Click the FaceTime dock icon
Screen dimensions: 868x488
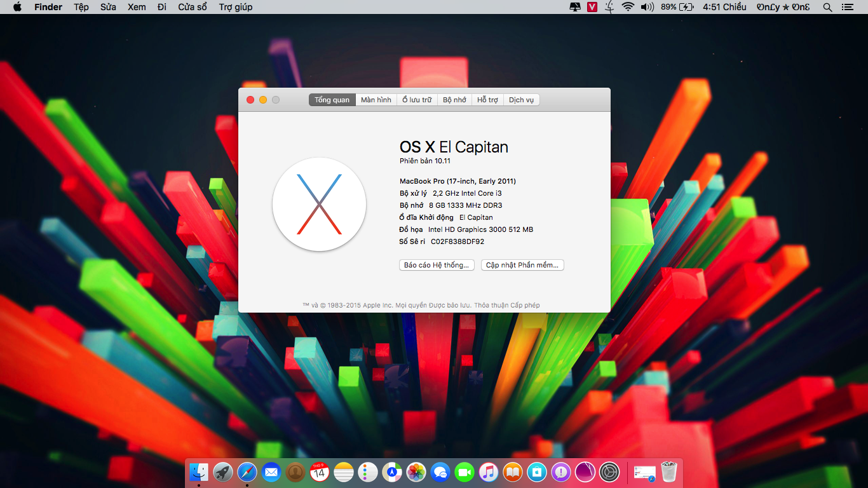(x=465, y=472)
